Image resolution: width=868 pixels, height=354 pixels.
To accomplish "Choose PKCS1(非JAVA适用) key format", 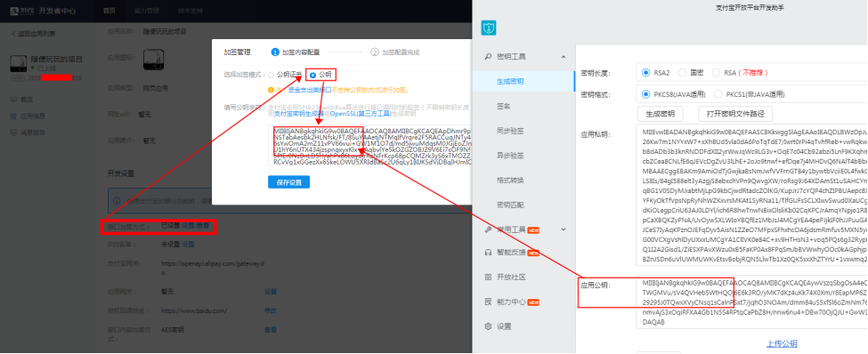I will (x=718, y=94).
